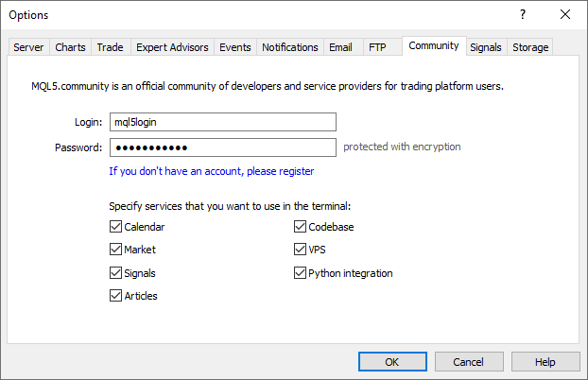Toggle the Articles checkbox
This screenshot has width=588, height=380.
(115, 296)
